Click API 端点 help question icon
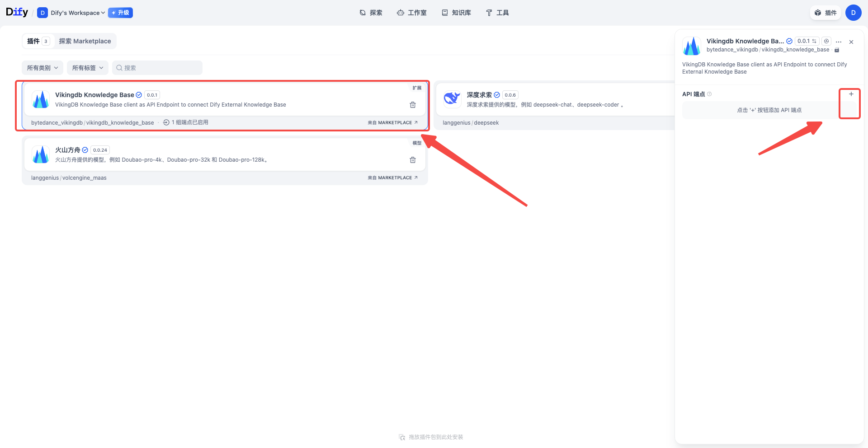Viewport: 868px width, 448px height. (x=709, y=94)
